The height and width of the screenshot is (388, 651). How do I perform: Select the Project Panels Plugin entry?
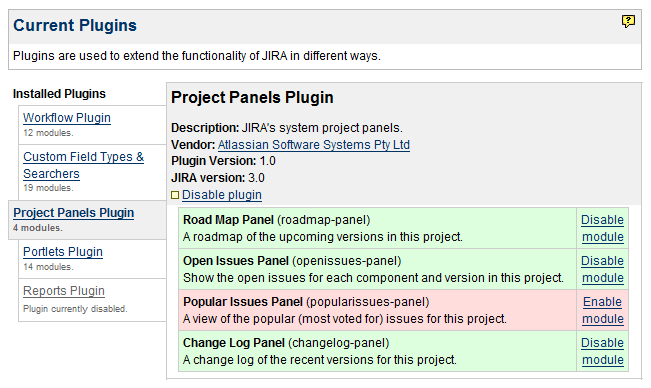tap(73, 213)
